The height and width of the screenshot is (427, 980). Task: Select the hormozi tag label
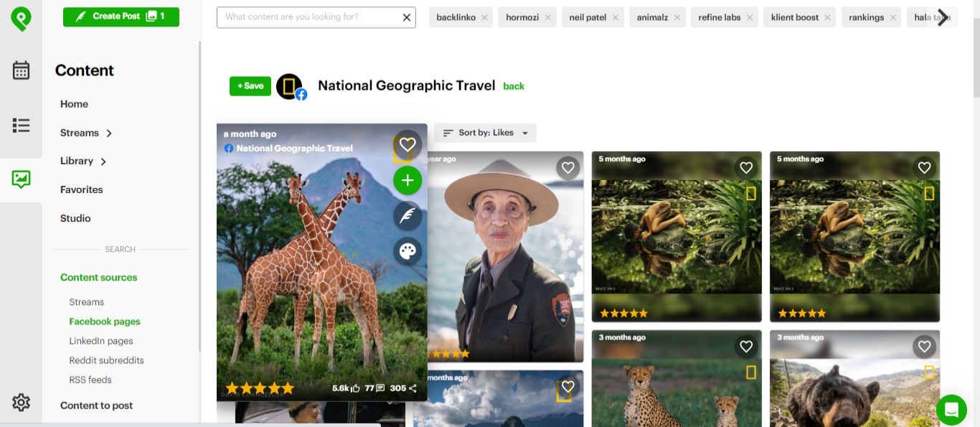522,17
